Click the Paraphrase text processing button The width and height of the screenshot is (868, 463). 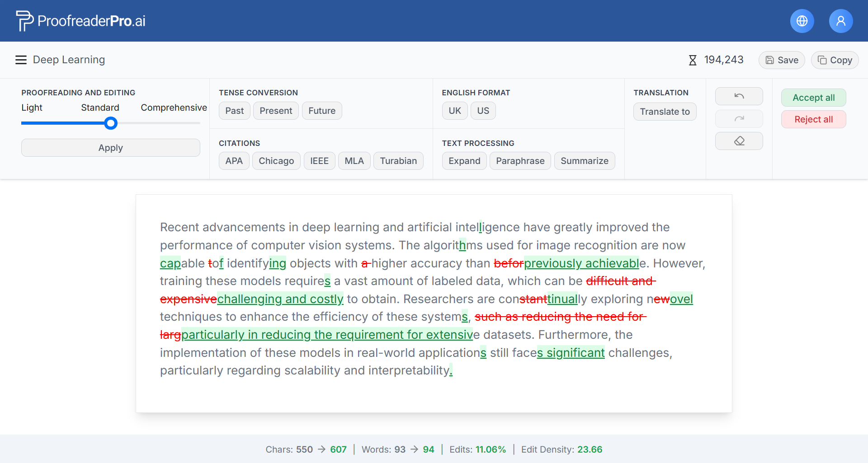coord(520,161)
